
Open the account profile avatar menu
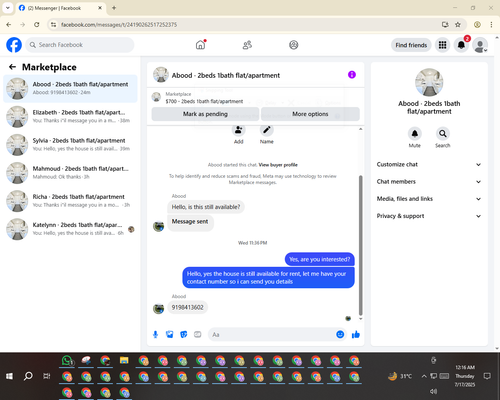pos(480,45)
